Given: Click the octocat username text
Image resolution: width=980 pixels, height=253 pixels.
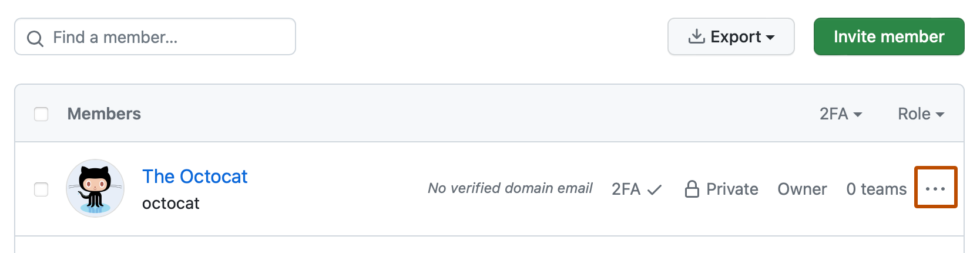Looking at the screenshot, I should [170, 204].
